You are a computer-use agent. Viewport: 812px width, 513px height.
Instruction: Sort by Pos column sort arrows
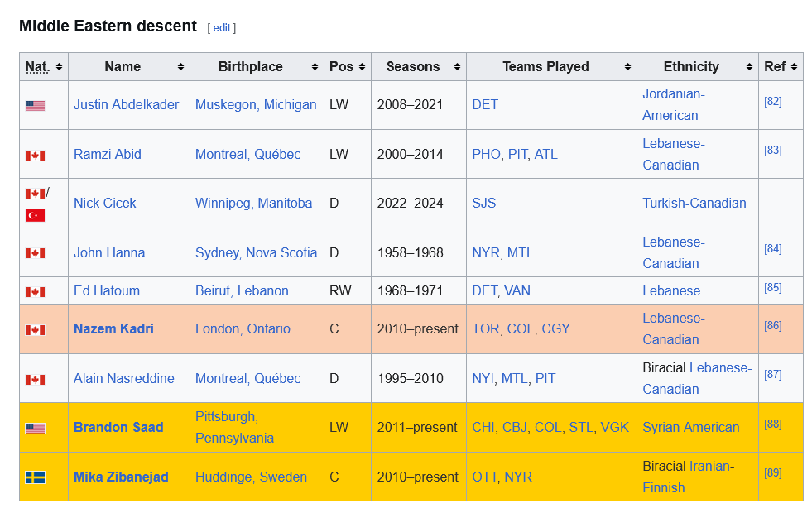click(362, 67)
